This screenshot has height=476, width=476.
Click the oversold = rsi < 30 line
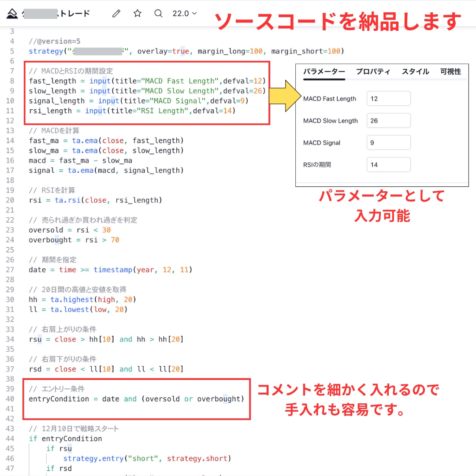(70, 230)
